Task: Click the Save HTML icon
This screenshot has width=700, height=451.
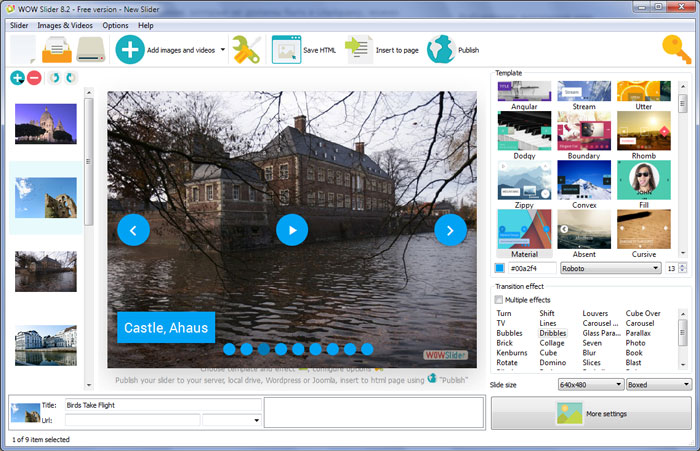Action: 286,50
